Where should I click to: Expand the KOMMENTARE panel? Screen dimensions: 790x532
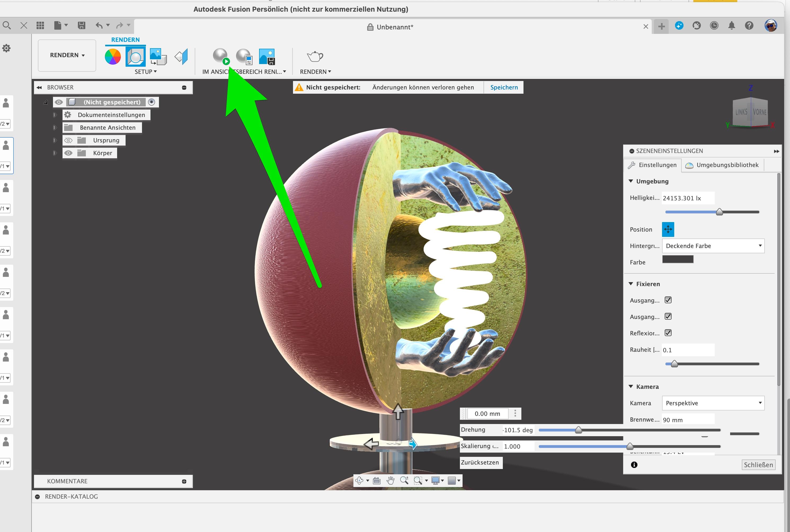[184, 481]
